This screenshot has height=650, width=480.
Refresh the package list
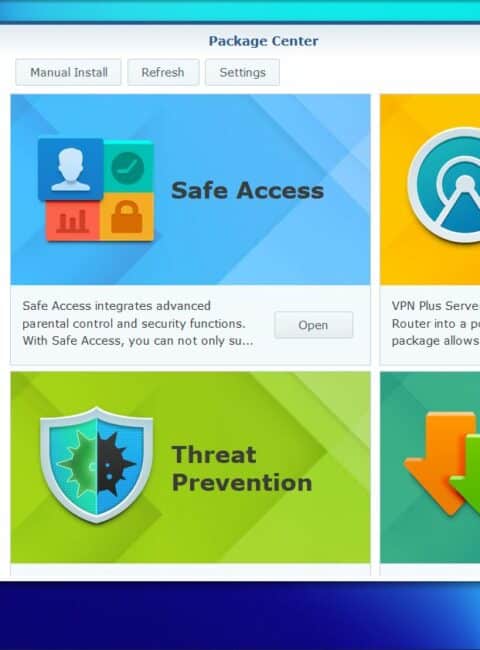(163, 73)
